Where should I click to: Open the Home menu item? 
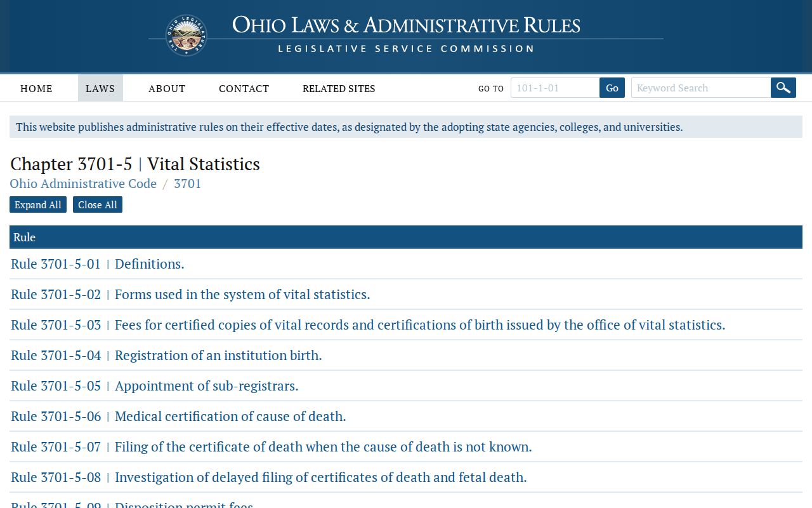[36, 88]
